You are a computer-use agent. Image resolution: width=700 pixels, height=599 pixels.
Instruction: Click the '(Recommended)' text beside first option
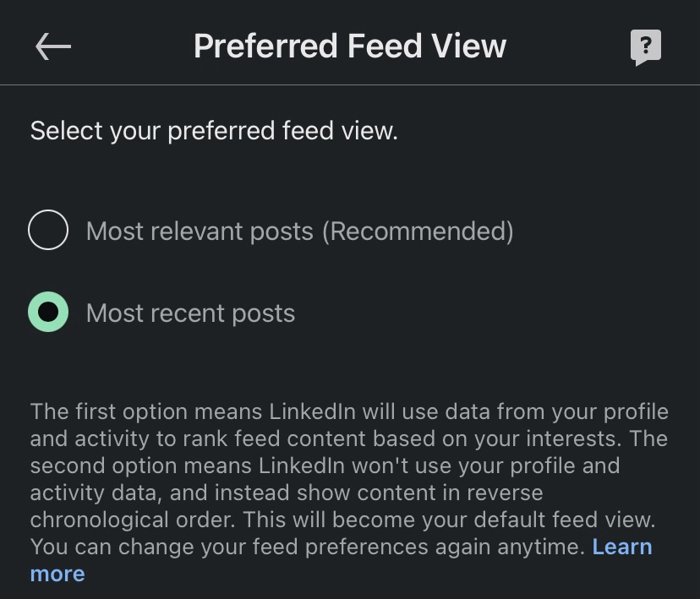point(417,231)
